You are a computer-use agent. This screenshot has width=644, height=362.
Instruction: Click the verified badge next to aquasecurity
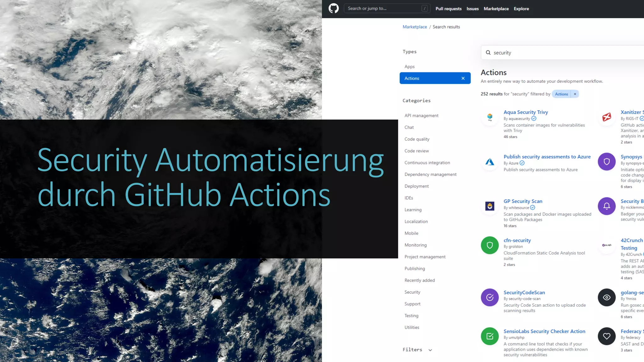[x=534, y=118]
